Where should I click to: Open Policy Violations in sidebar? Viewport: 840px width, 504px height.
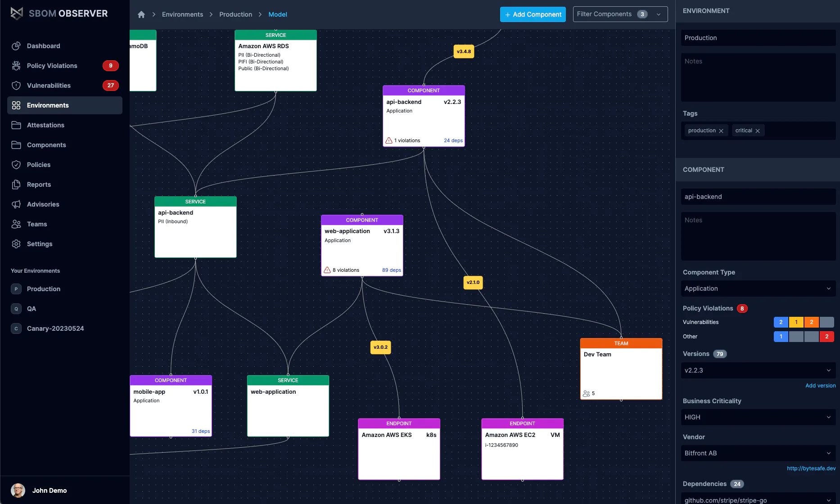[x=65, y=66]
